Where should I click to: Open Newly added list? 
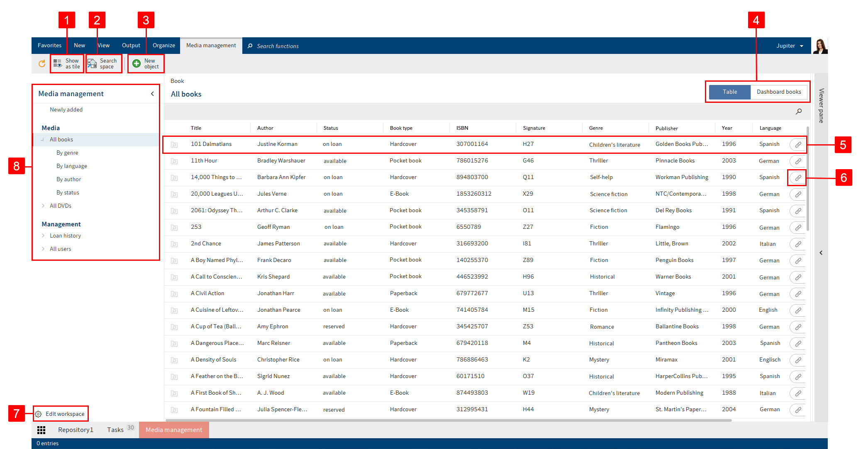(66, 110)
